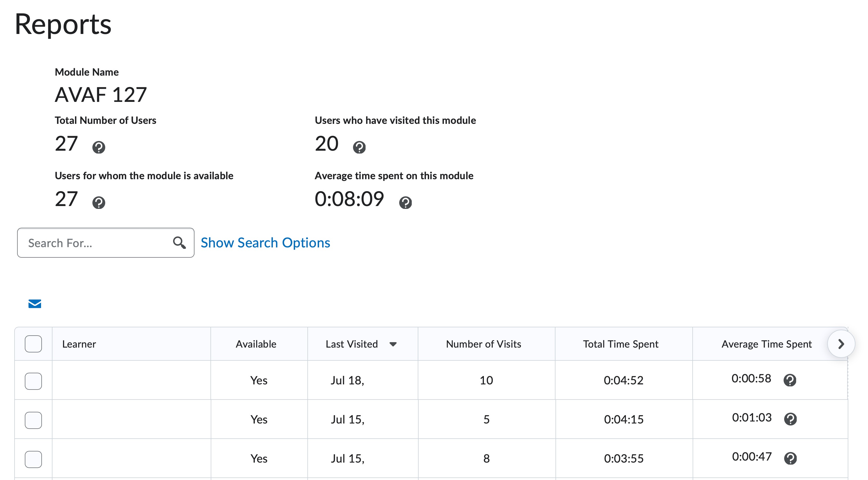Viewport: 868px width, 480px height.
Task: Click the magnifying glass search icon
Action: [x=179, y=243]
